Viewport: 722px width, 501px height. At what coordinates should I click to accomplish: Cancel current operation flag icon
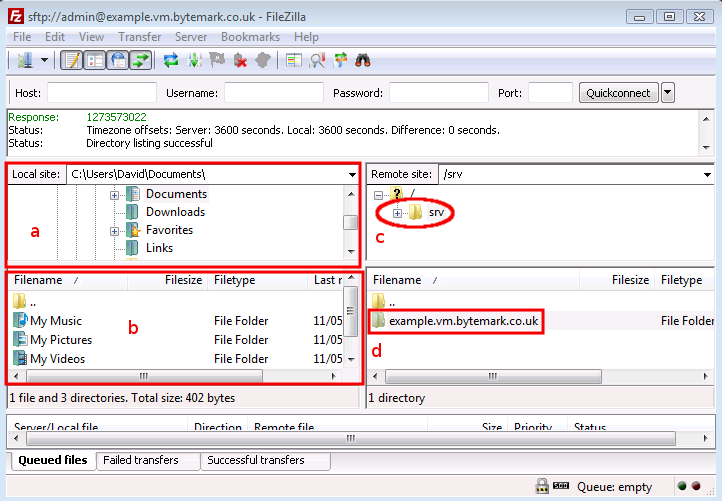(x=217, y=60)
